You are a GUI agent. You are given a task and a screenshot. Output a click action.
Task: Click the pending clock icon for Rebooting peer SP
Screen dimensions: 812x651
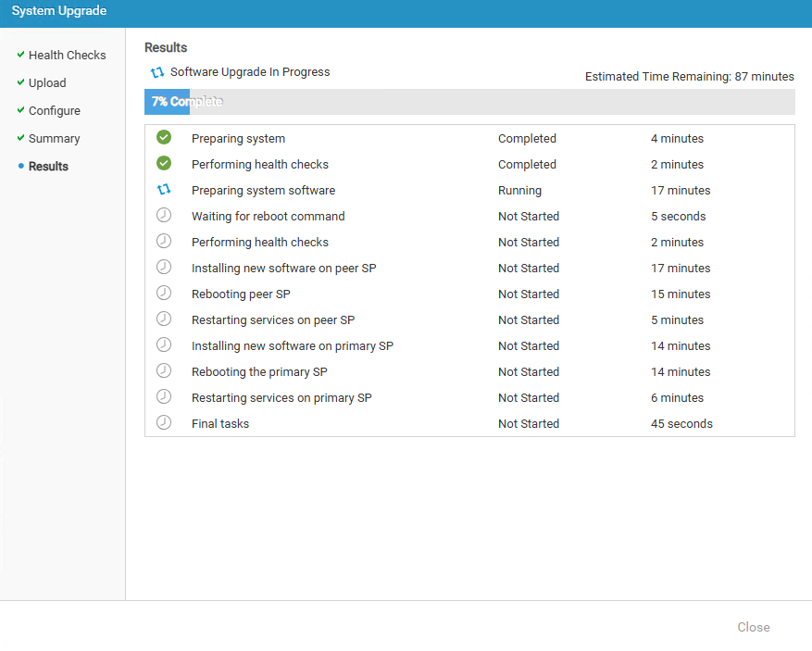coord(164,294)
